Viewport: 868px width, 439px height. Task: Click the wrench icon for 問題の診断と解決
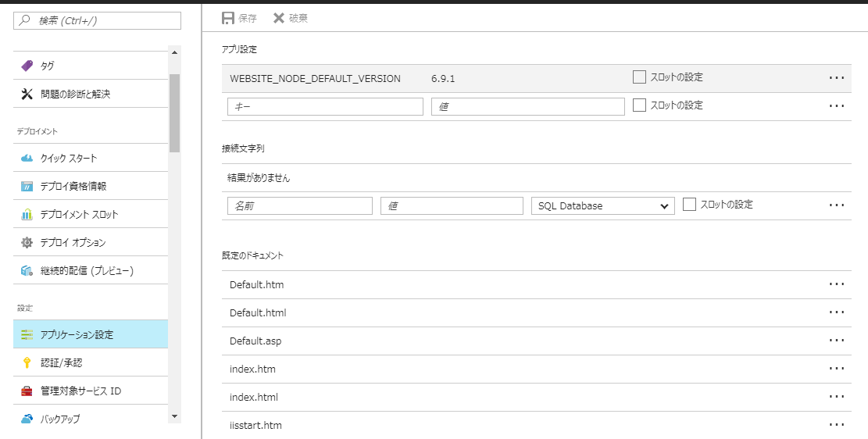click(27, 94)
